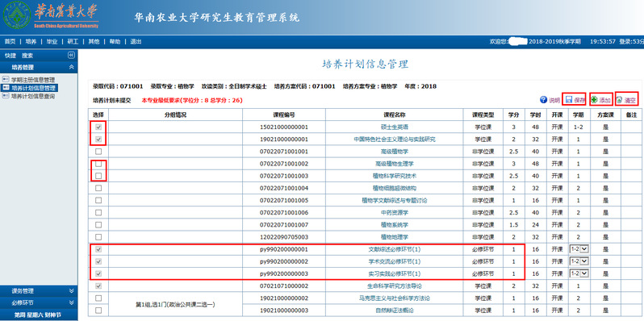644x321 pixels.
Task: Open the 硕士生英语 course link
Action: 395,127
